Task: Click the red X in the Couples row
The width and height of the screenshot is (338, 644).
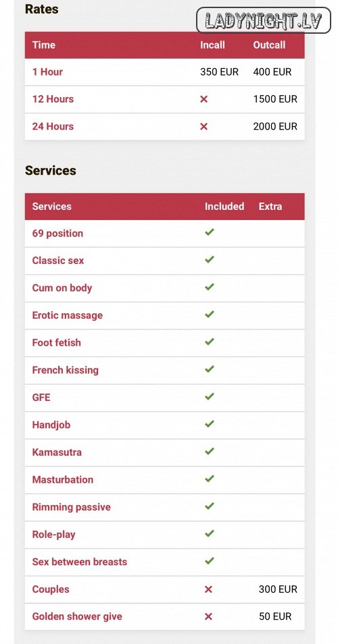Action: click(x=208, y=589)
